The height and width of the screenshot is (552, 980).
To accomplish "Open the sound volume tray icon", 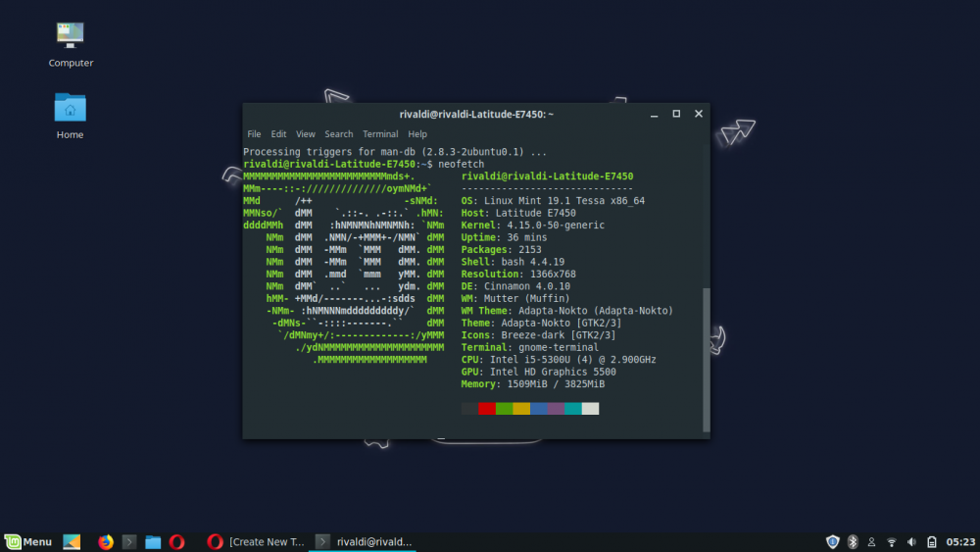I will pyautogui.click(x=911, y=541).
